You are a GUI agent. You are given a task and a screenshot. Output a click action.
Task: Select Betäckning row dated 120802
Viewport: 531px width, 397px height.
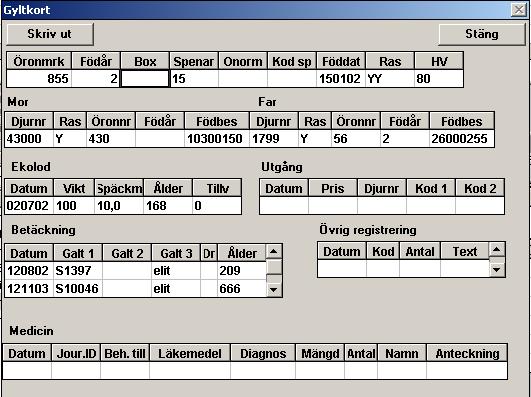(x=135, y=271)
